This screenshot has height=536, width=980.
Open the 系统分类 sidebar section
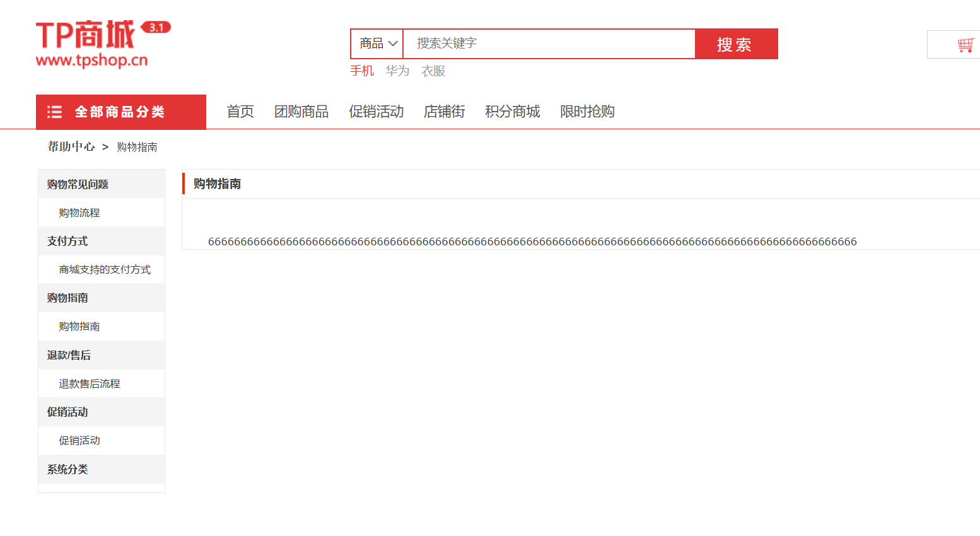[x=66, y=469]
